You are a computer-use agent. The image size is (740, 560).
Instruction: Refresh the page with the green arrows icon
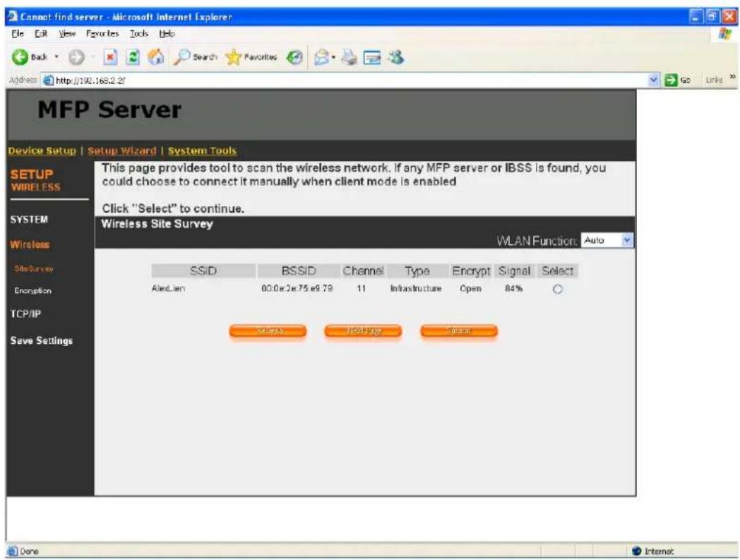[x=133, y=57]
